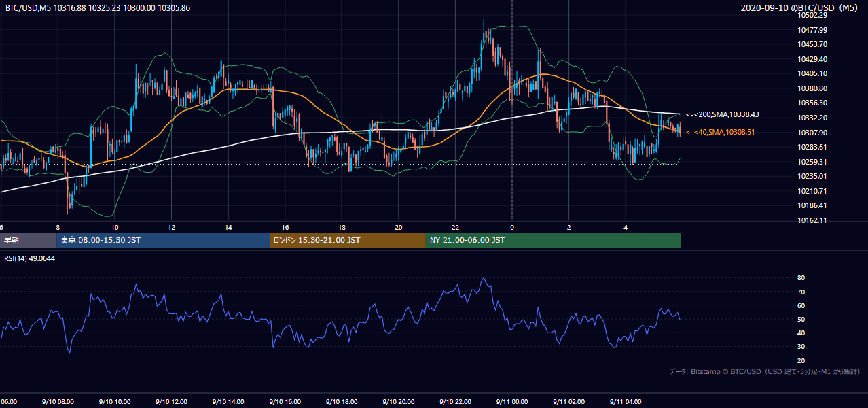Image resolution: width=868 pixels, height=408 pixels.
Task: Click the 9/11 04:00 time label
Action: pos(625,402)
